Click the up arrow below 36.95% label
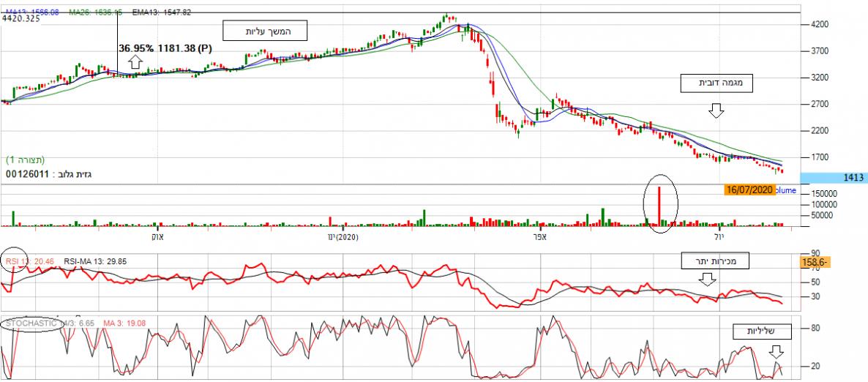Screen dimensions: 868x382 tap(135, 62)
